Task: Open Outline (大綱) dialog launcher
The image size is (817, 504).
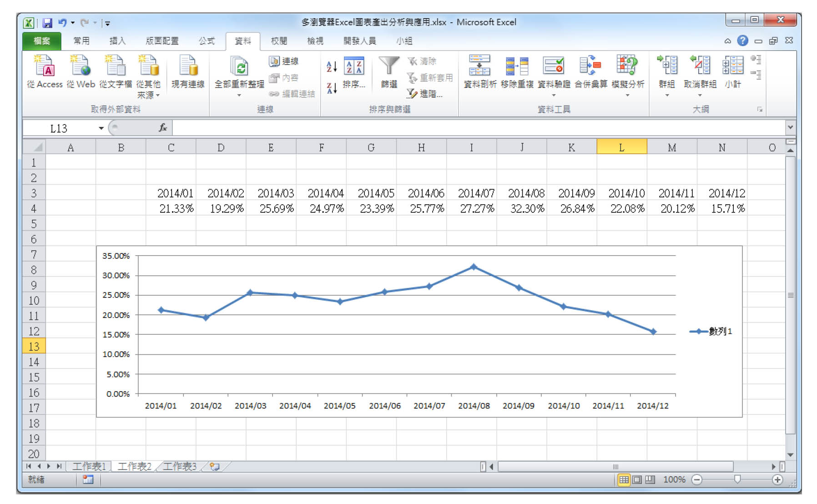Action: [760, 109]
